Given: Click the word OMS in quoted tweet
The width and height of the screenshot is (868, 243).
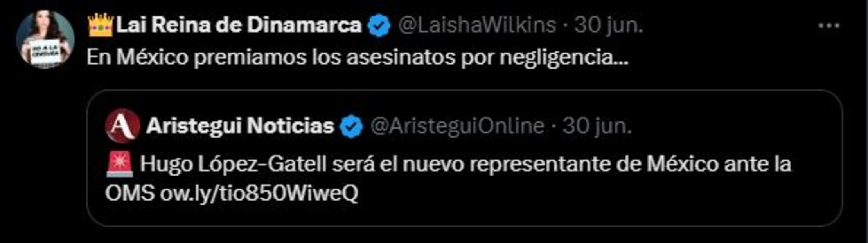Looking at the screenshot, I should tap(129, 193).
